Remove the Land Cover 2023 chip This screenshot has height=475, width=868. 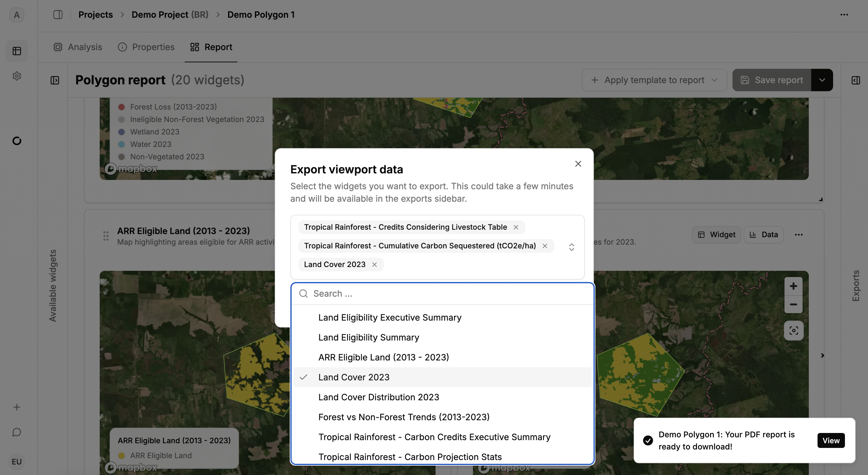(374, 265)
